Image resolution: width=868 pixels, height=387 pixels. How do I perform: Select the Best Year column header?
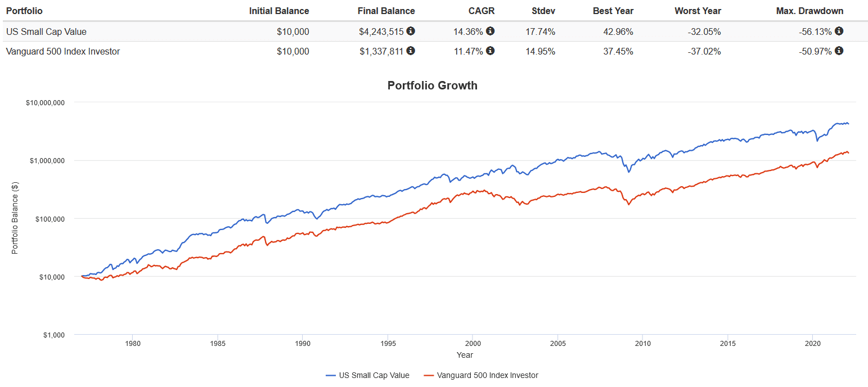click(613, 11)
